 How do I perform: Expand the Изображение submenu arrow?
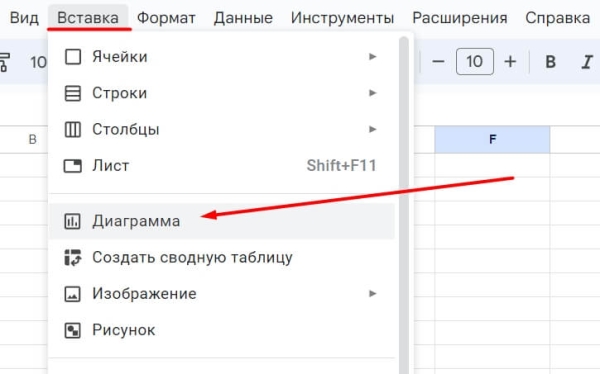372,294
